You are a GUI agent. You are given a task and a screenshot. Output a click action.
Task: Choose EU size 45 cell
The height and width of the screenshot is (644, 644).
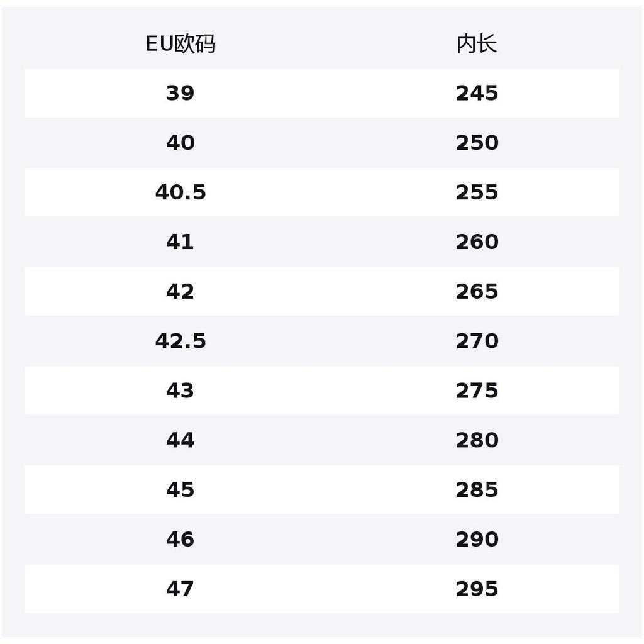[180, 490]
